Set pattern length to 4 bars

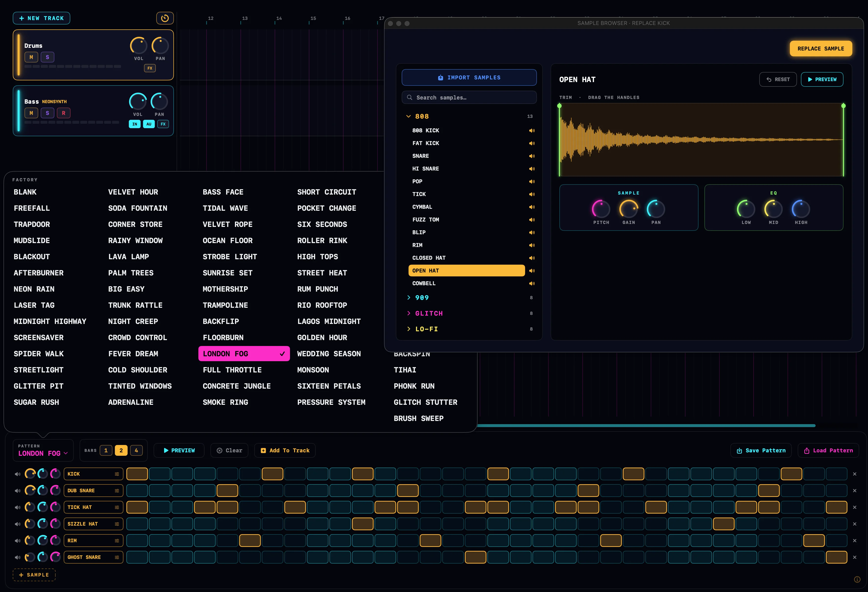point(136,450)
